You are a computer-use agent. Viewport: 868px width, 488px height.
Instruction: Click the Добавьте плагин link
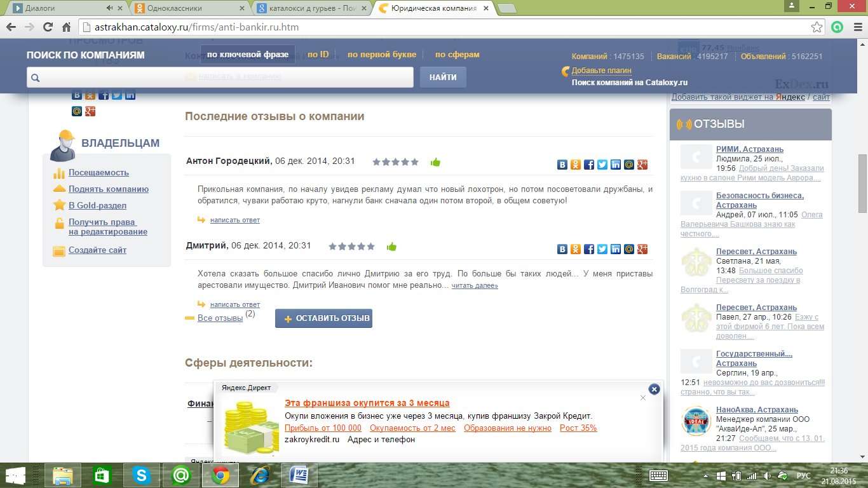click(x=601, y=71)
